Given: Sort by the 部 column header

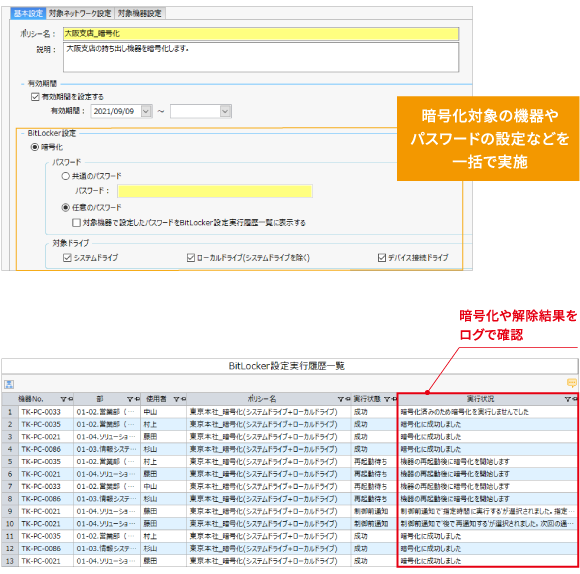Looking at the screenshot, I should pyautogui.click(x=100, y=399).
